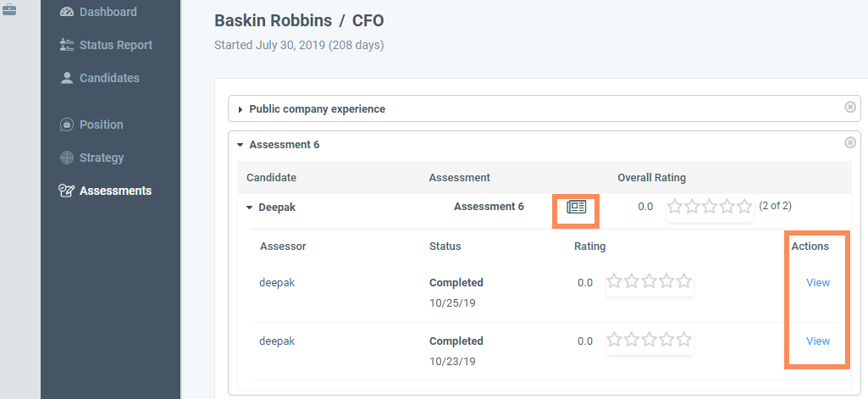
Task: Click the Dashboard gauge icon
Action: click(67, 12)
